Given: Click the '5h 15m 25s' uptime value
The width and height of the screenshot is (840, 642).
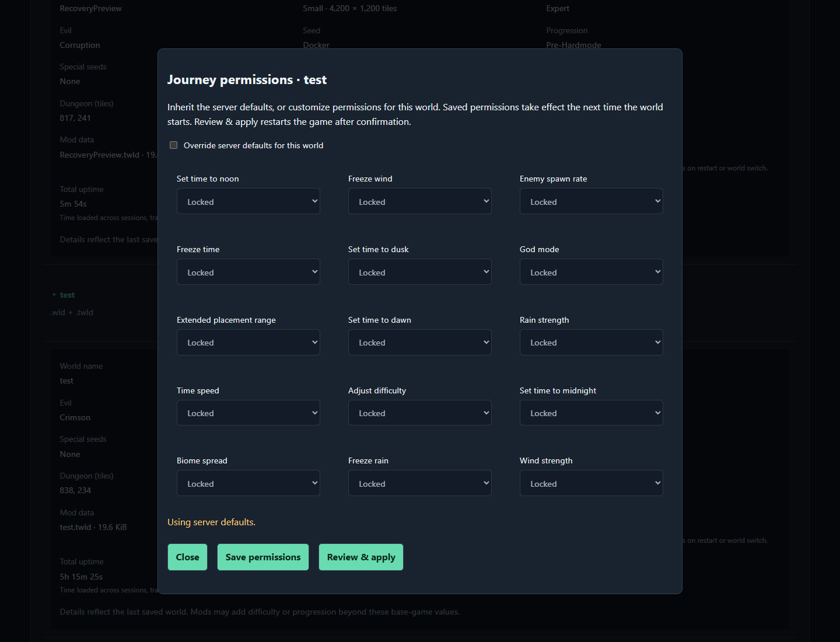Looking at the screenshot, I should pos(81,577).
